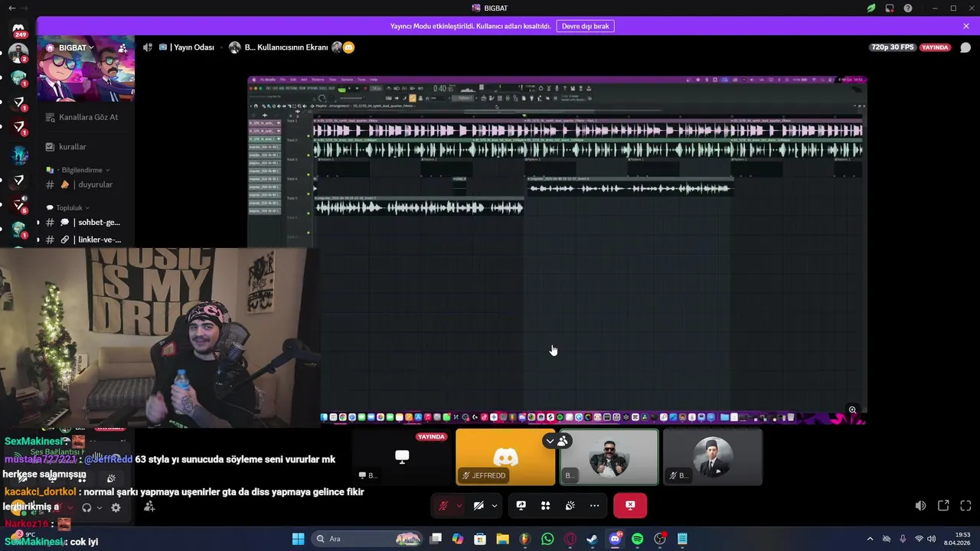Collapse the Topluluk category
This screenshot has height=551, width=980.
pyautogui.click(x=69, y=207)
